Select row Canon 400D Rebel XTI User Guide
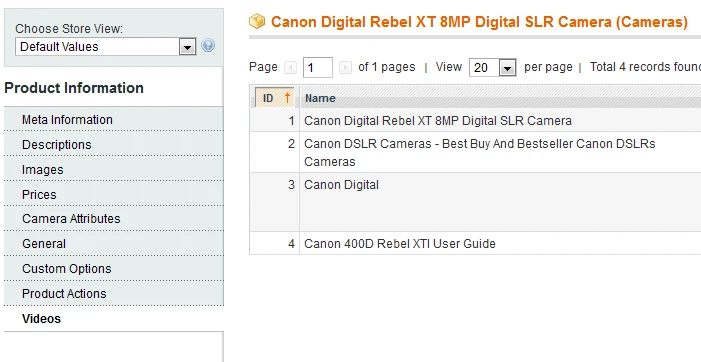 475,244
